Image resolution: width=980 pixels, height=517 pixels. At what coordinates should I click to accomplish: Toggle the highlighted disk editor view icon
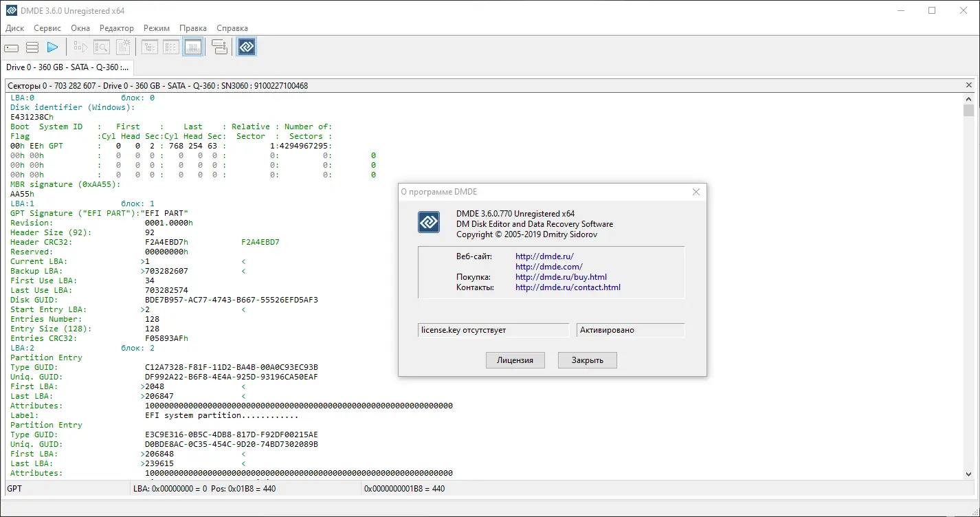pos(193,47)
